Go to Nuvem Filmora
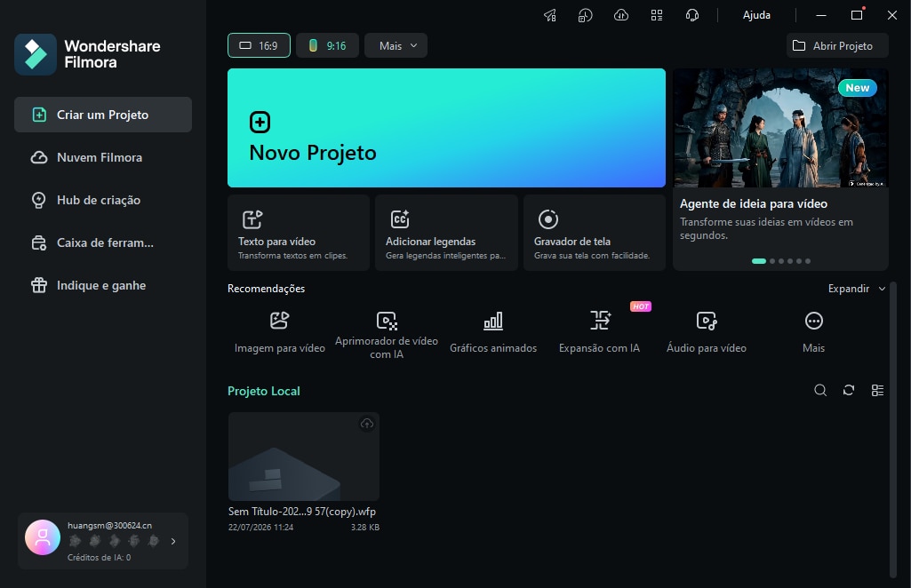 [103, 157]
